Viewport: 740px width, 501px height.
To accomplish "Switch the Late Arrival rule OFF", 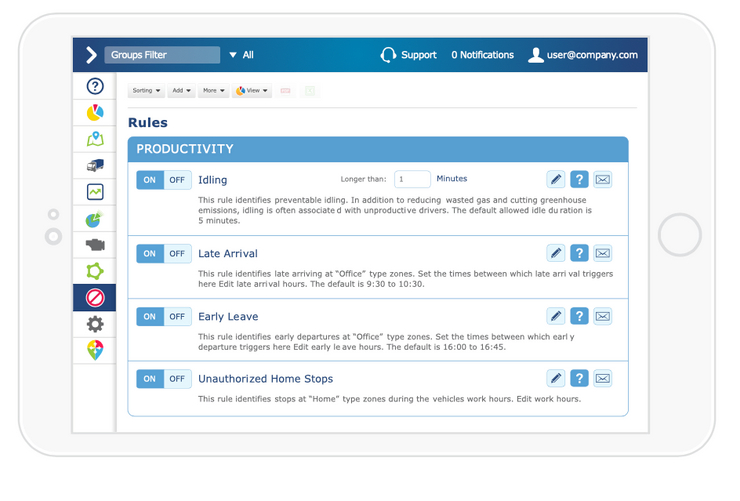I will pos(177,254).
